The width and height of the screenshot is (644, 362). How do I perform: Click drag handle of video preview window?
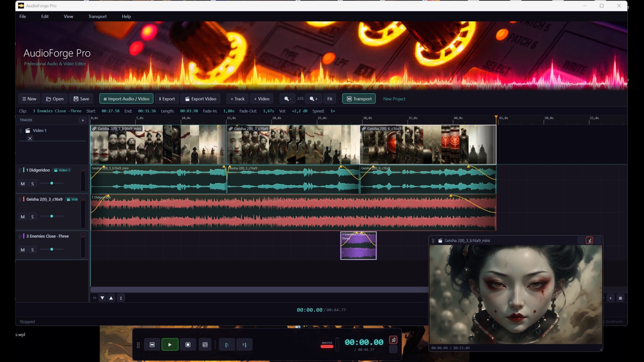(433, 241)
